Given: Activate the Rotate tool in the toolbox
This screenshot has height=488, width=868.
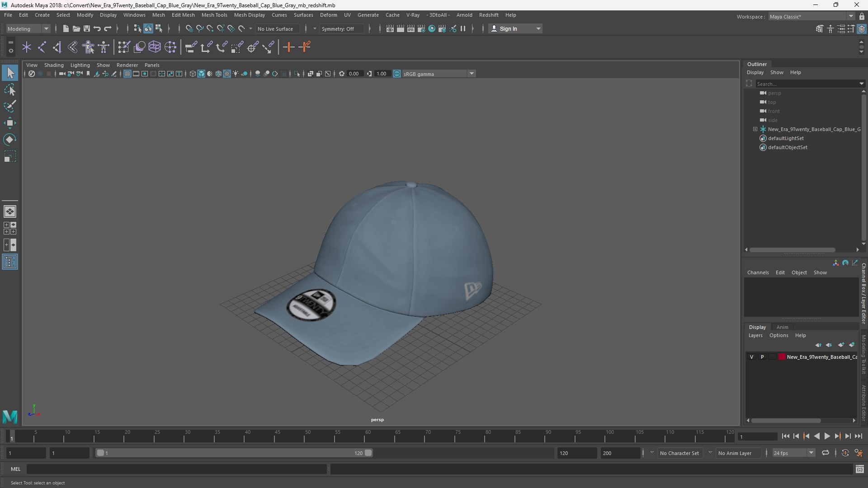Looking at the screenshot, I should click(10, 140).
